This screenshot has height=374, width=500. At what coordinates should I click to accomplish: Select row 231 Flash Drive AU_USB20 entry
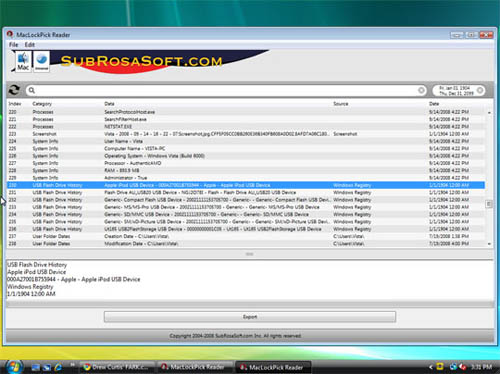tap(246, 193)
